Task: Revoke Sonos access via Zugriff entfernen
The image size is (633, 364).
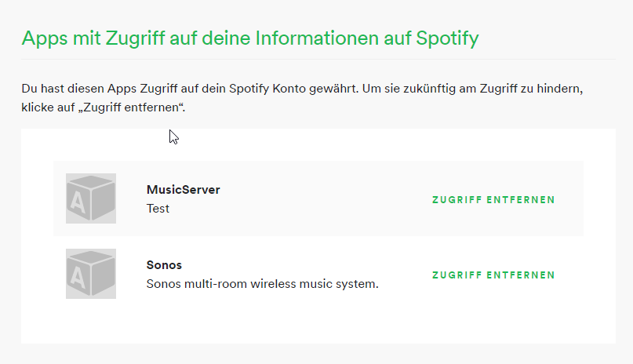Action: (x=493, y=275)
